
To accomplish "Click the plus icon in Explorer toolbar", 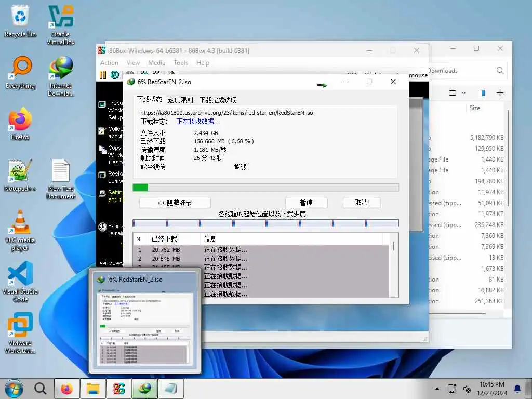I will [500, 93].
